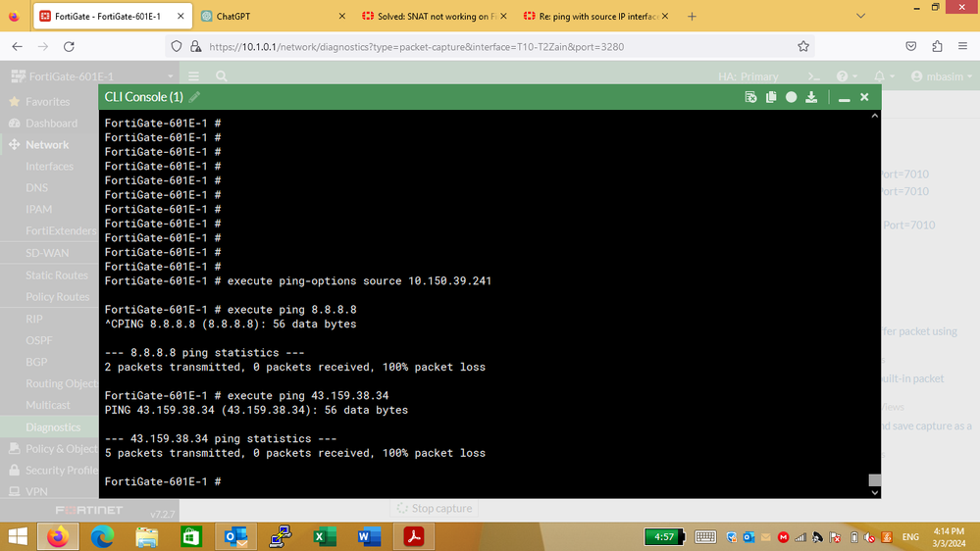Click the CLI console scrollbar thumb
Screen dimensions: 980x551
pyautogui.click(x=874, y=479)
